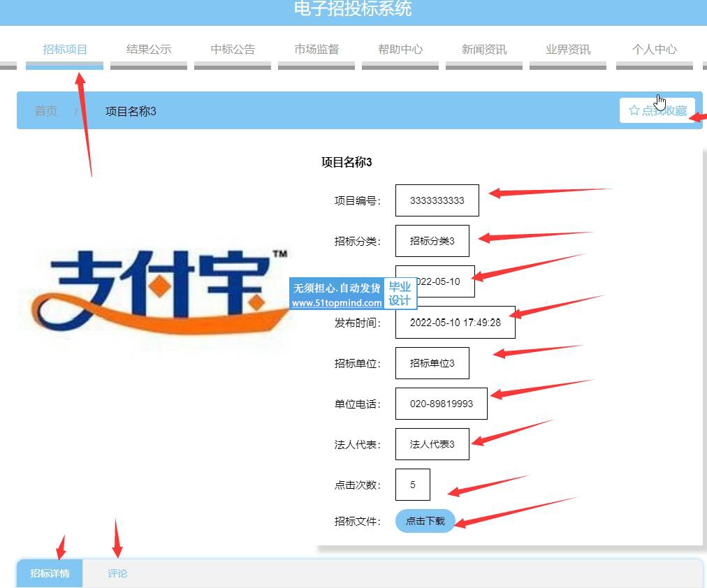Click the 法人代表3 value
Screen dimensions: 707x588
click(432, 444)
